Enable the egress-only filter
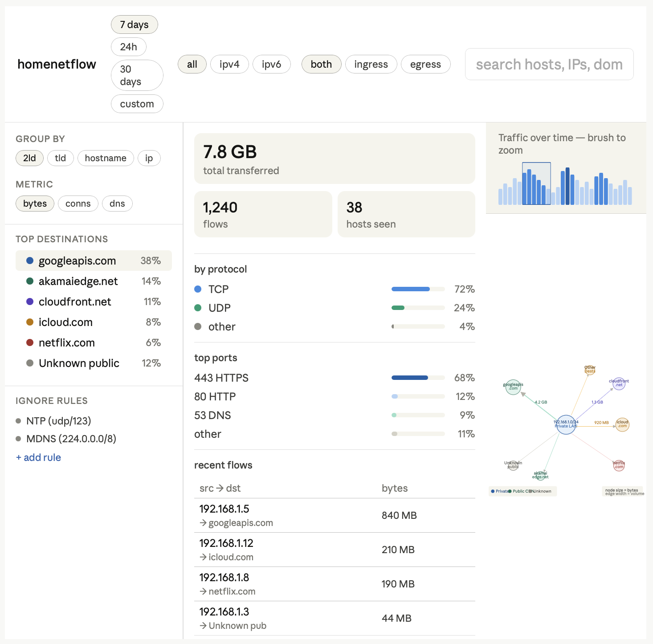653x644 pixels. pos(425,64)
